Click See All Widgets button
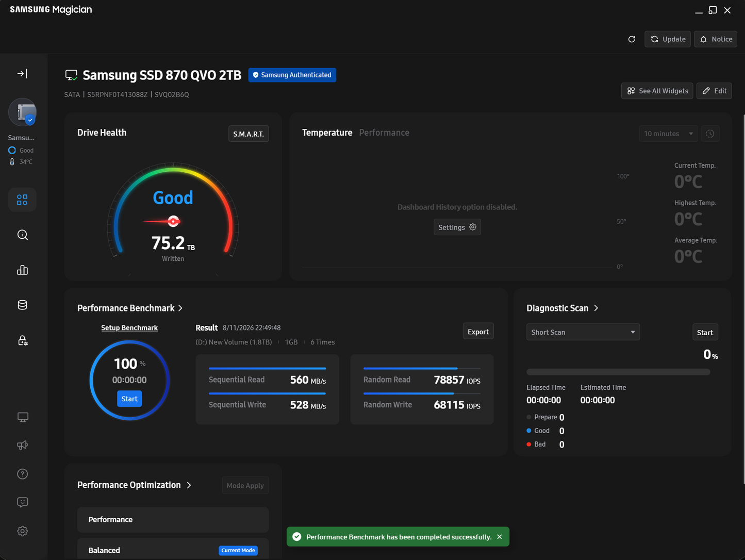The height and width of the screenshot is (560, 745). pyautogui.click(x=657, y=91)
